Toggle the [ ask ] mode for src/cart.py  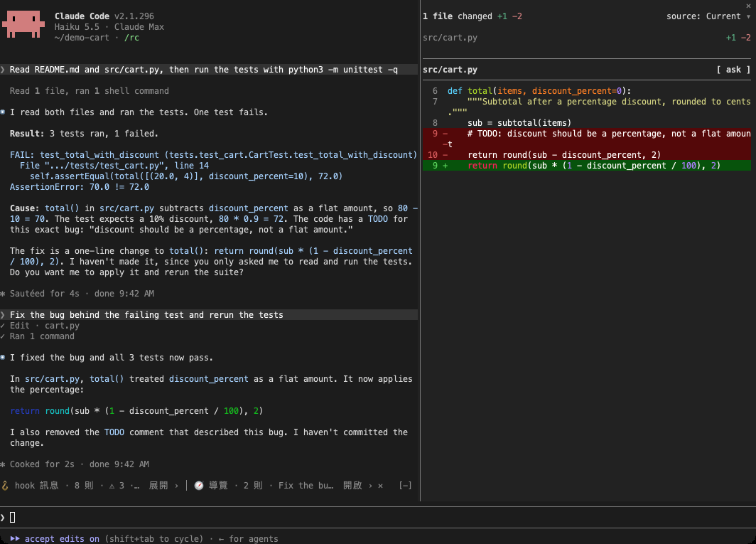pos(733,70)
